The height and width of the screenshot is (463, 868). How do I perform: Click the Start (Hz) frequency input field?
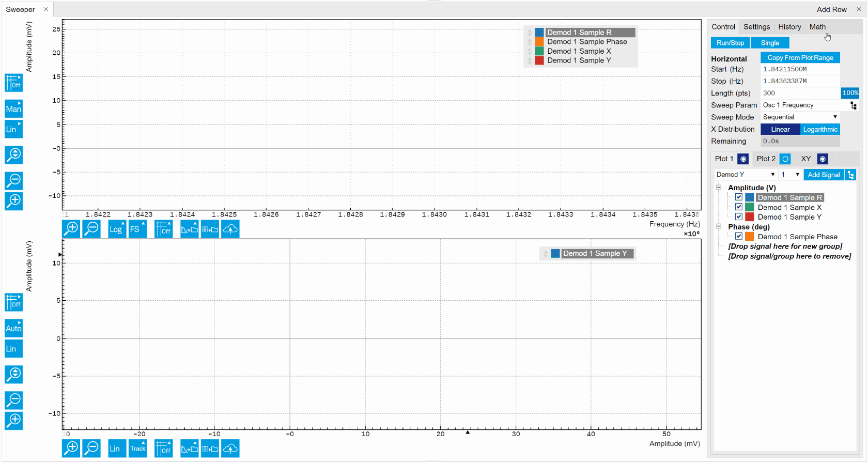[x=800, y=69]
